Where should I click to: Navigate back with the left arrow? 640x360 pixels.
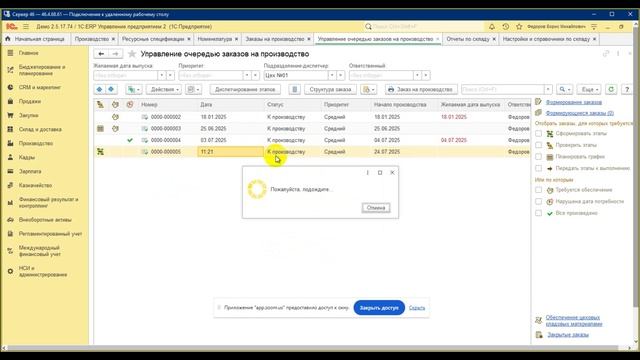coord(101,54)
